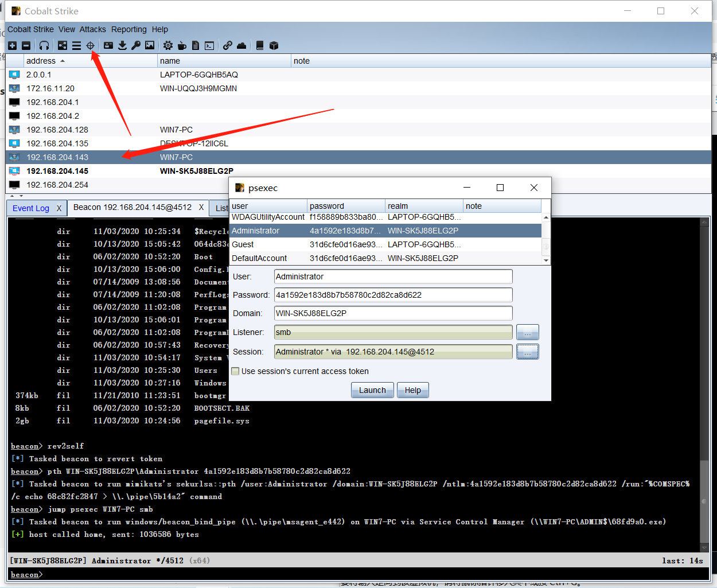Select the DefaultAccount credential row
717x588 pixels.
385,258
